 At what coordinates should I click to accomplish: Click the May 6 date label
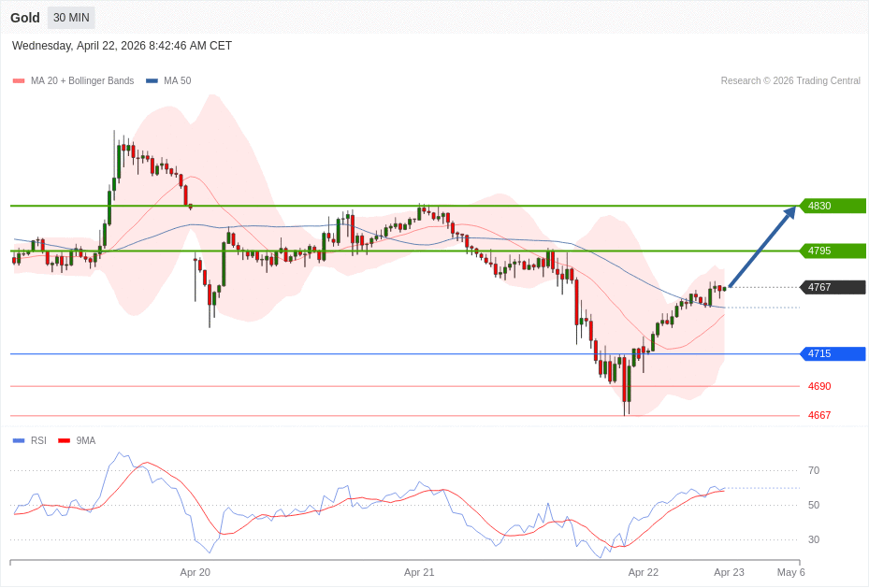click(x=790, y=572)
